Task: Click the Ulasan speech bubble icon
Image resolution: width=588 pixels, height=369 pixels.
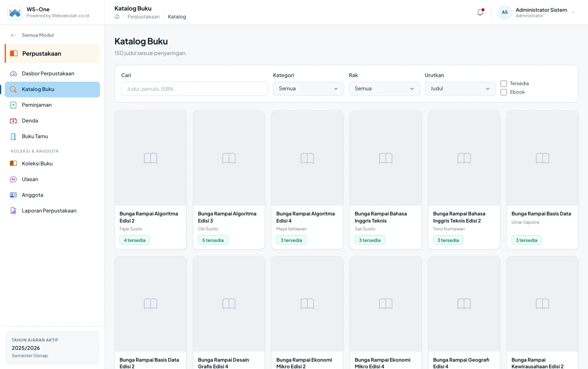Action: point(13,180)
